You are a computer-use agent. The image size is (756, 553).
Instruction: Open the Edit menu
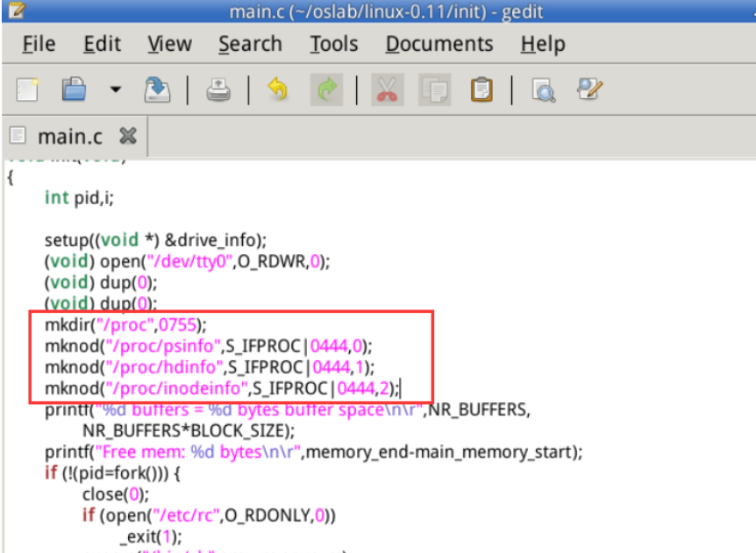[x=102, y=44]
